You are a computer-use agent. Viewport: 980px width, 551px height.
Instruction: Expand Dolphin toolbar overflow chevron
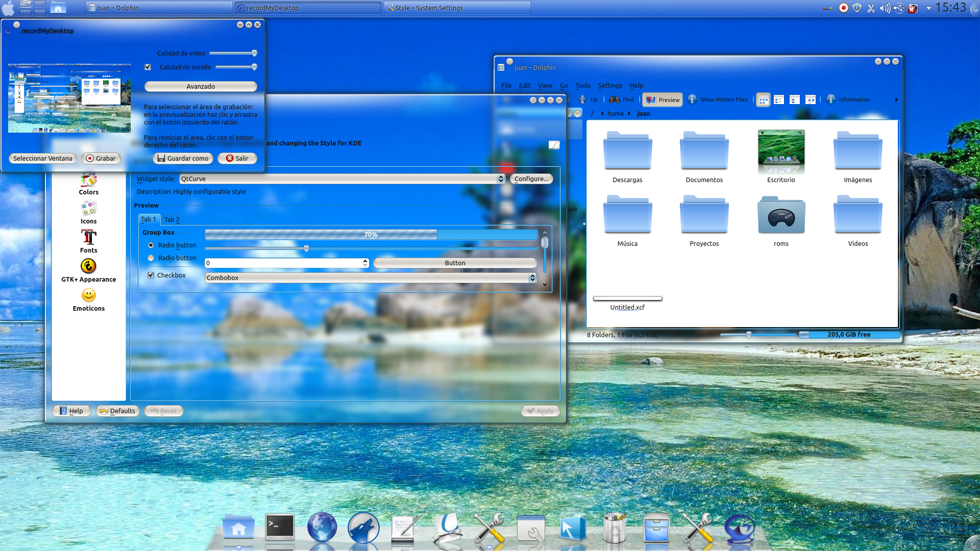tap(896, 99)
